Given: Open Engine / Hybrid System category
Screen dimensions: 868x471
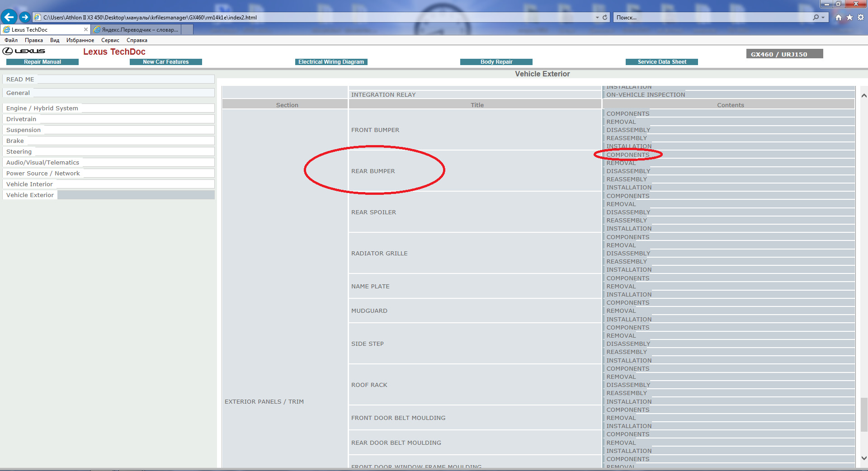Looking at the screenshot, I should click(x=108, y=108).
